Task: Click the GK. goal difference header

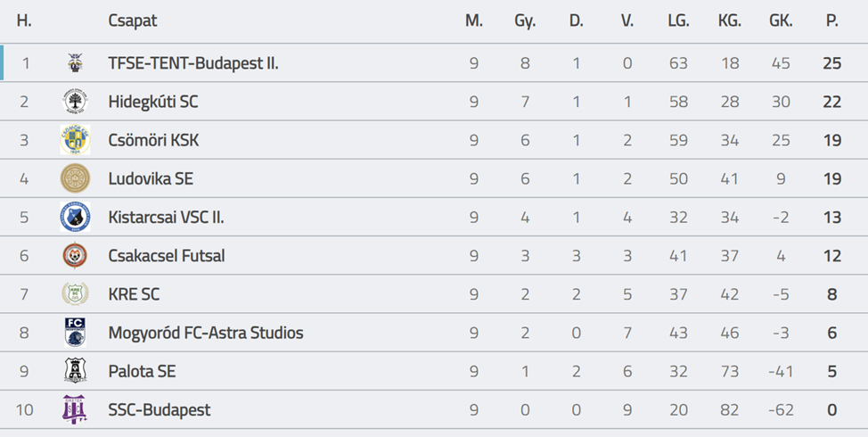Action: [781, 21]
